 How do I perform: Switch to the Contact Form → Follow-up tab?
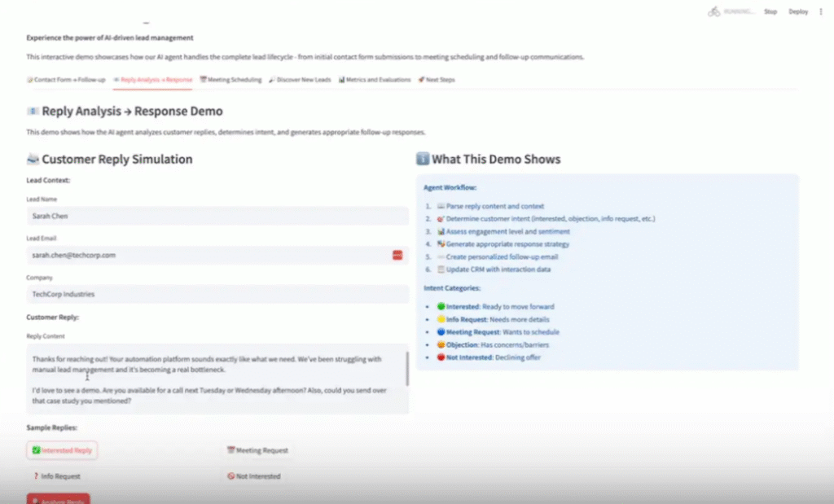(66, 80)
